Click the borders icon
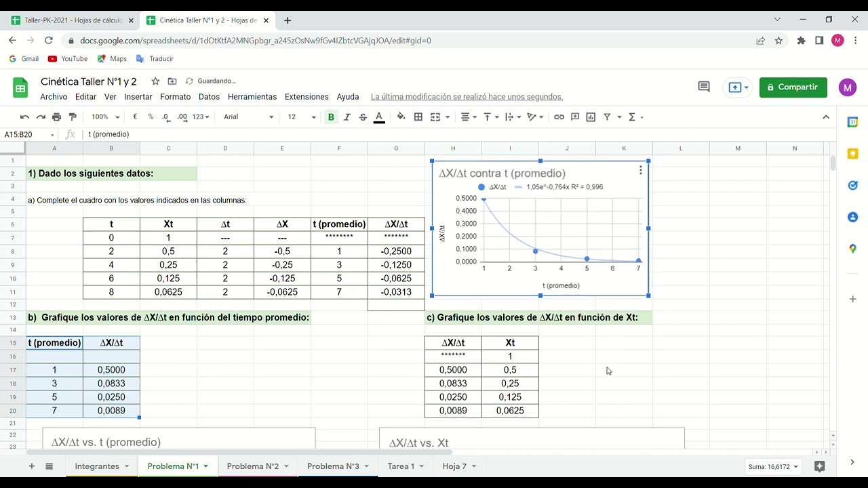 (x=418, y=117)
